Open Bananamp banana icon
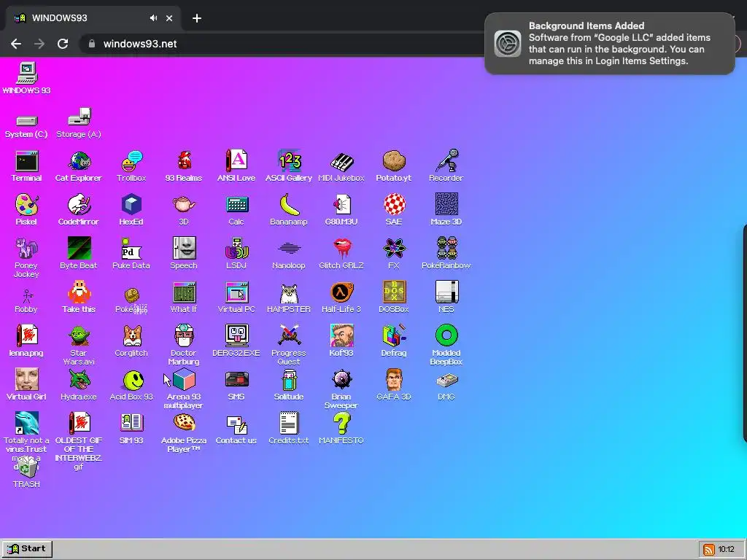747x560 pixels. pyautogui.click(x=289, y=205)
